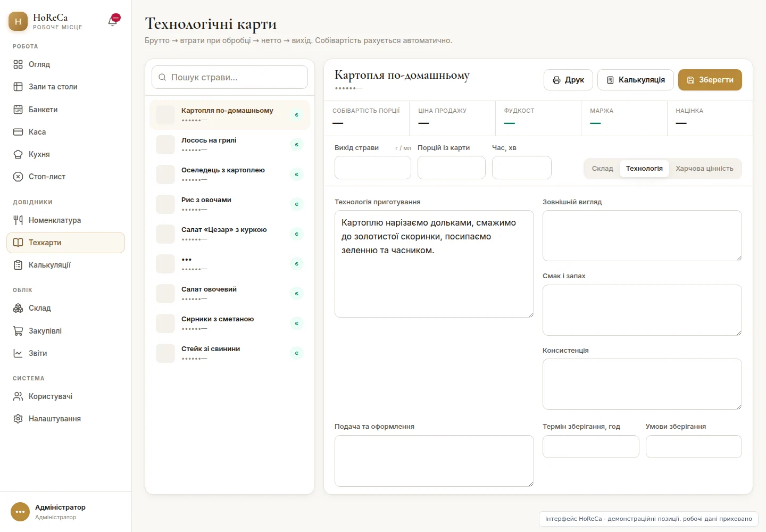Open Банкети calendar icon
The image size is (766, 532).
point(18,110)
